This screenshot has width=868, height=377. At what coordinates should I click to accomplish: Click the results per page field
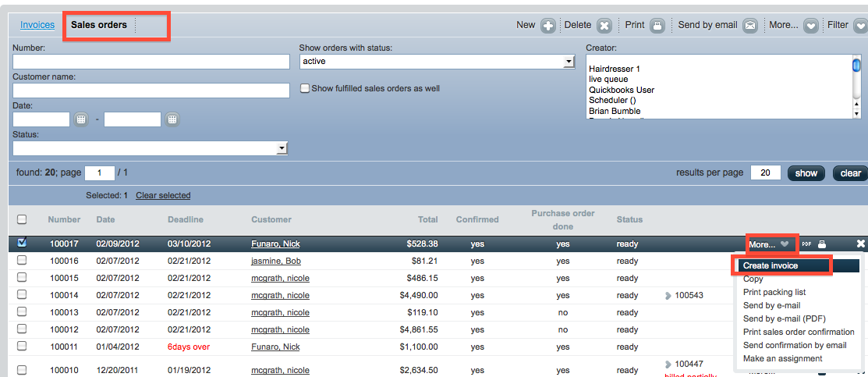(766, 173)
